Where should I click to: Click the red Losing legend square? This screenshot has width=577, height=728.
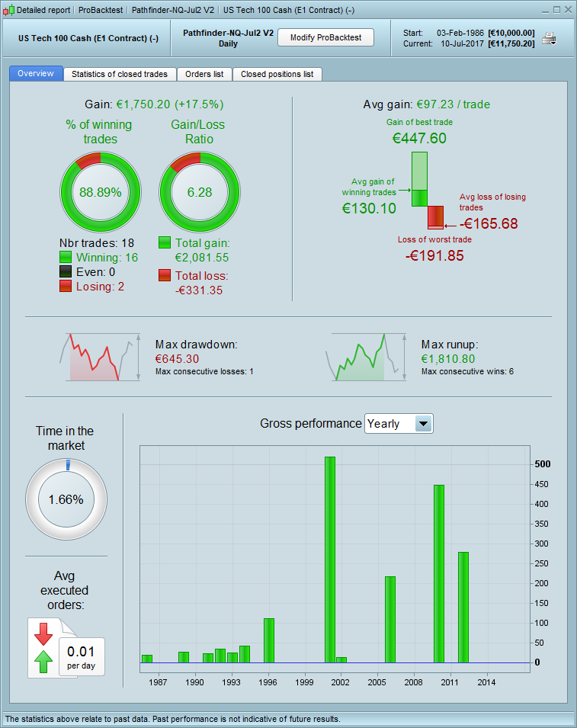point(66,286)
